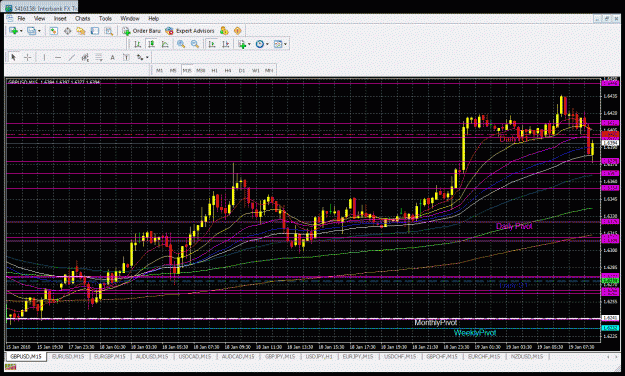This screenshot has height=376, width=625.
Task: Expand the Templates dropdown arrow
Action: [285, 44]
